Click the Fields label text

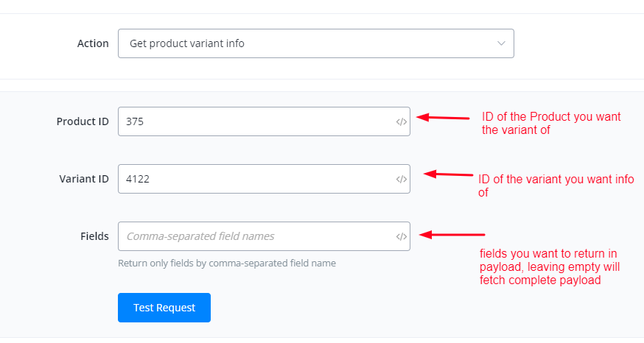point(94,236)
